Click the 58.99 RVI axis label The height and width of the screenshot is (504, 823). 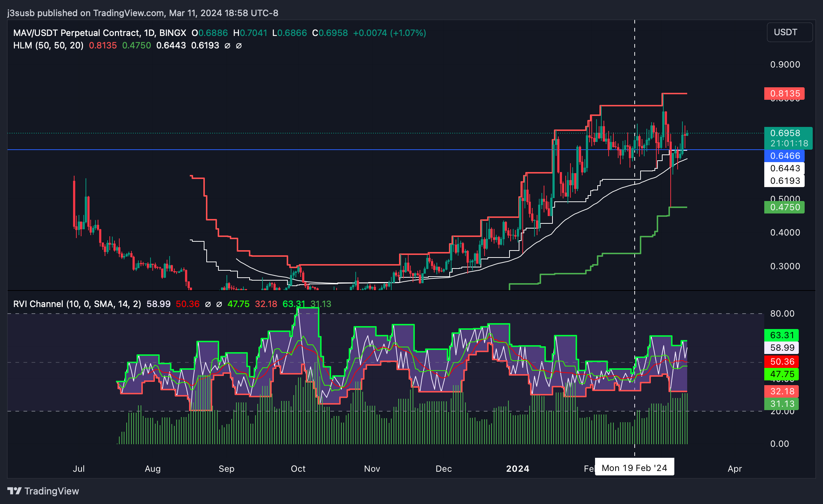pyautogui.click(x=782, y=348)
